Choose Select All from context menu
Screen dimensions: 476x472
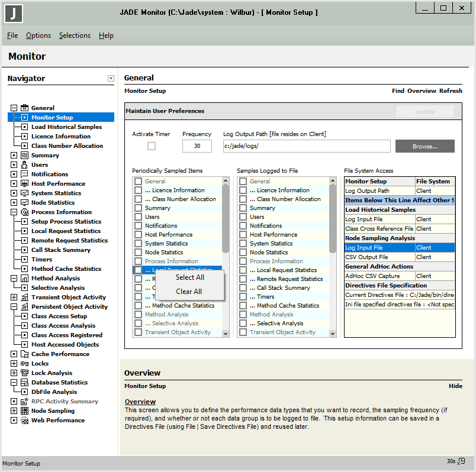(189, 277)
